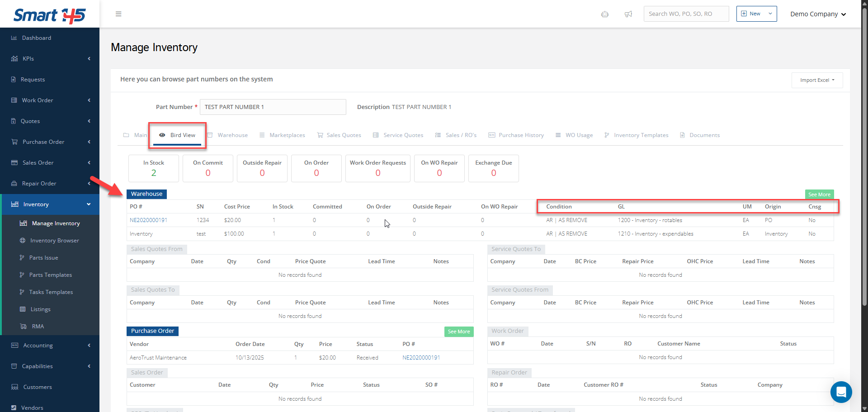Viewport: 868px width, 412px height.
Task: Open the Inventory Browser menu item
Action: [x=54, y=241]
